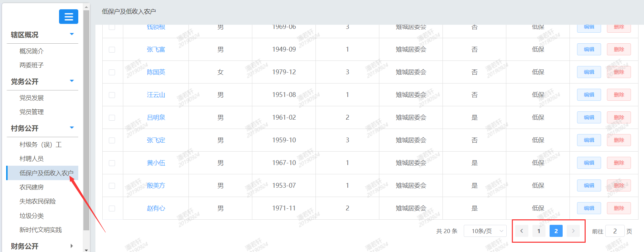Click the 前往 page number input field

point(614,231)
